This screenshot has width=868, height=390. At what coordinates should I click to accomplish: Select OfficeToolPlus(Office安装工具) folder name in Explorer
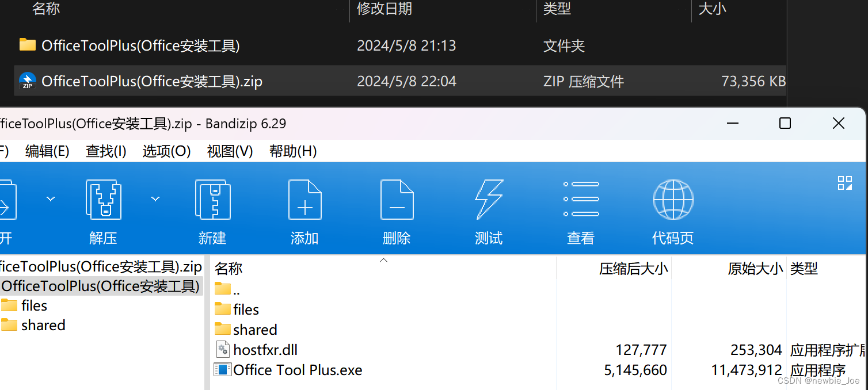(x=140, y=45)
